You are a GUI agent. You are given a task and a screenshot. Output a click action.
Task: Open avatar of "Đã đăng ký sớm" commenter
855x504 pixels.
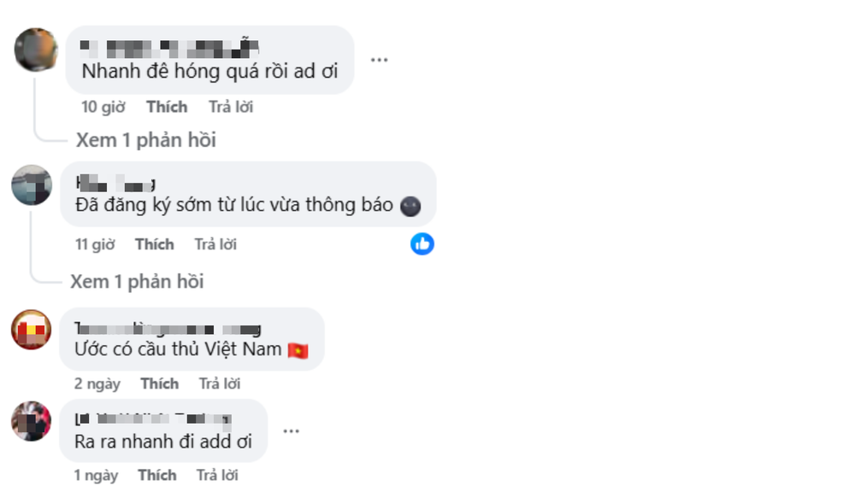[x=32, y=185]
